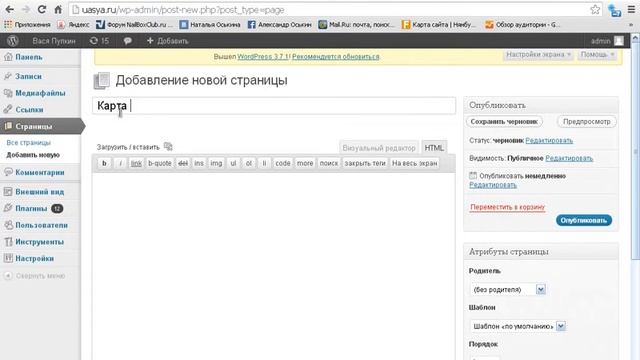Open the Добавить new content menu
640x360 pixels.
(x=167, y=41)
